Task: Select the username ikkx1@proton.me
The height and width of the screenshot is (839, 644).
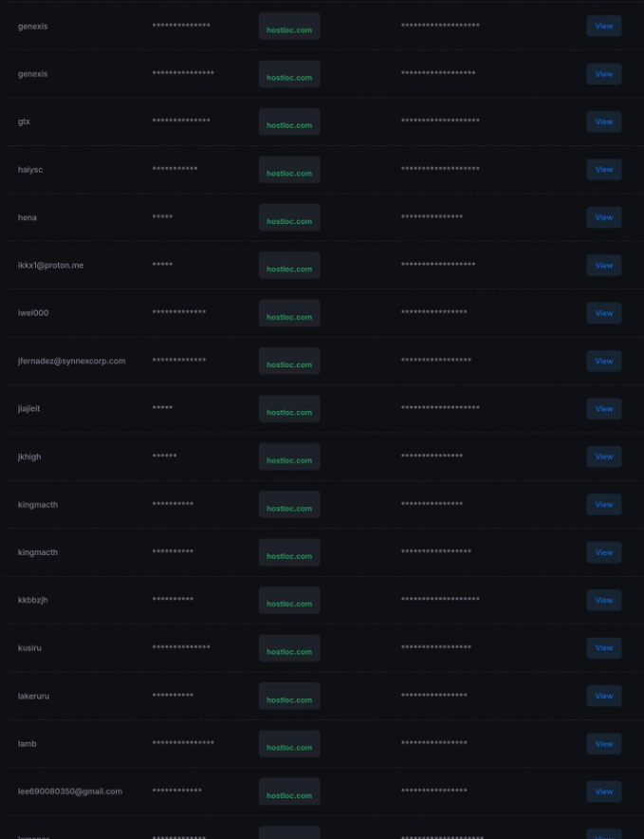Action: (51, 266)
